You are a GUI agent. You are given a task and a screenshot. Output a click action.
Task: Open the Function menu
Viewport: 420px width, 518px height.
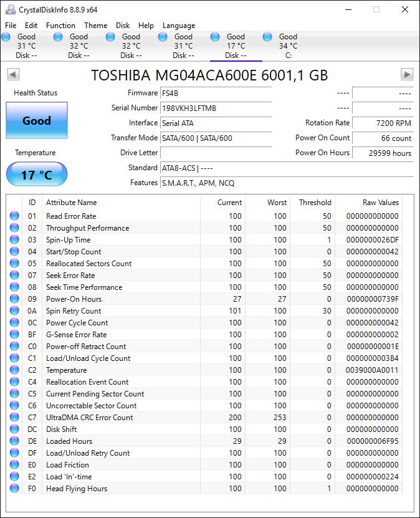point(60,26)
